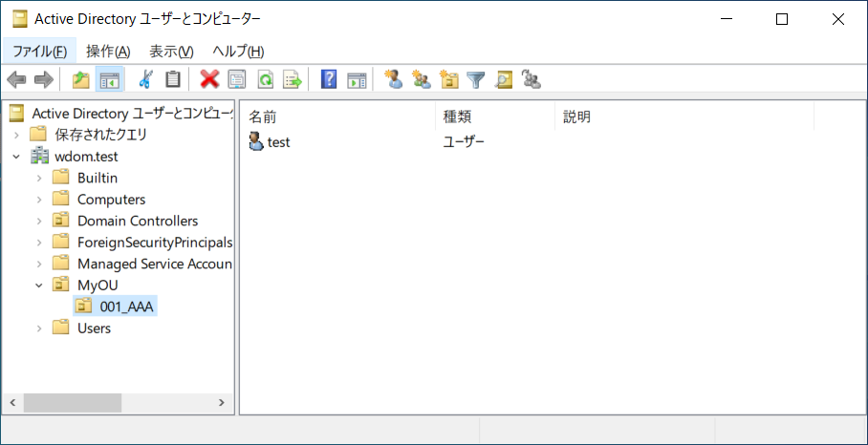
Task: Click the 001_AAA OU folder icon
Action: pos(83,306)
